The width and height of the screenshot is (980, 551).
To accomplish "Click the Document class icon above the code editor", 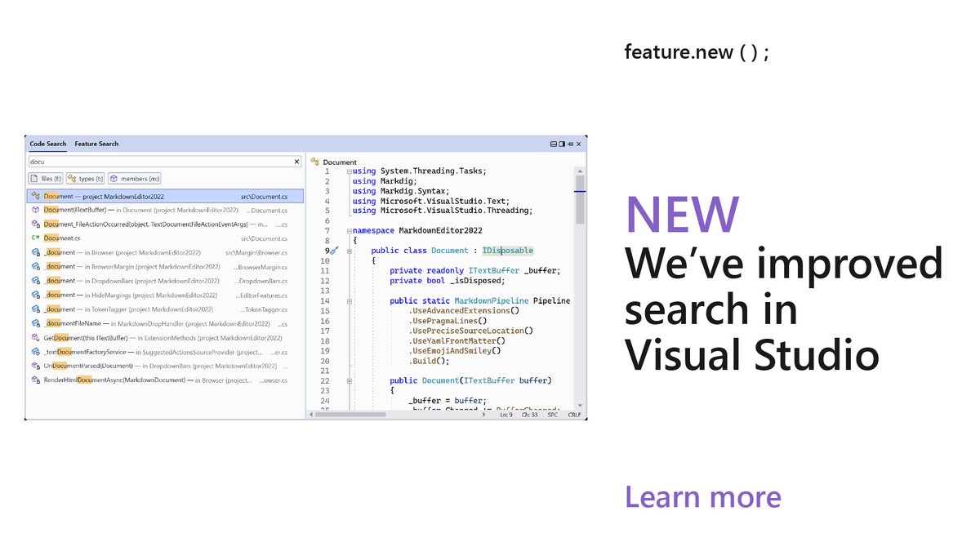I will coord(314,162).
